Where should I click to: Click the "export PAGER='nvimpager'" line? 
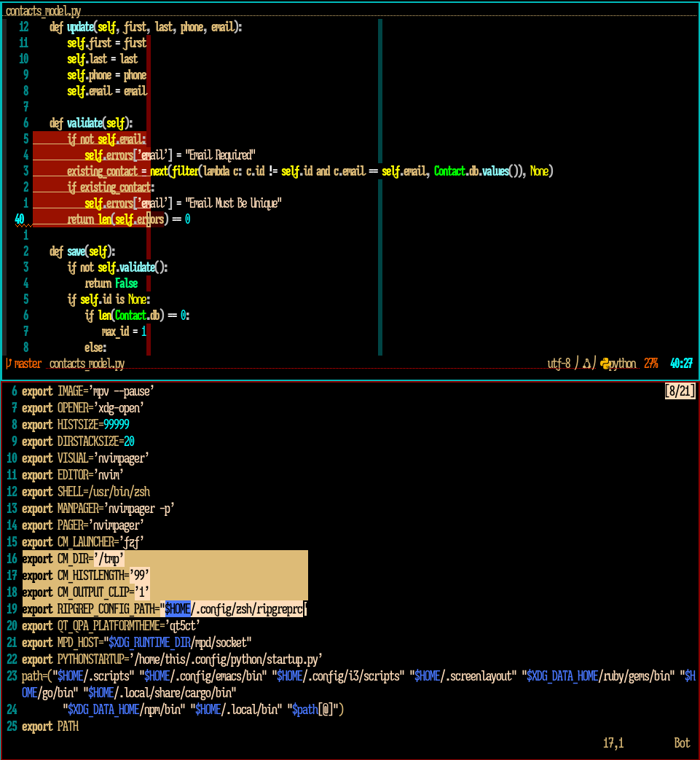coord(83,525)
